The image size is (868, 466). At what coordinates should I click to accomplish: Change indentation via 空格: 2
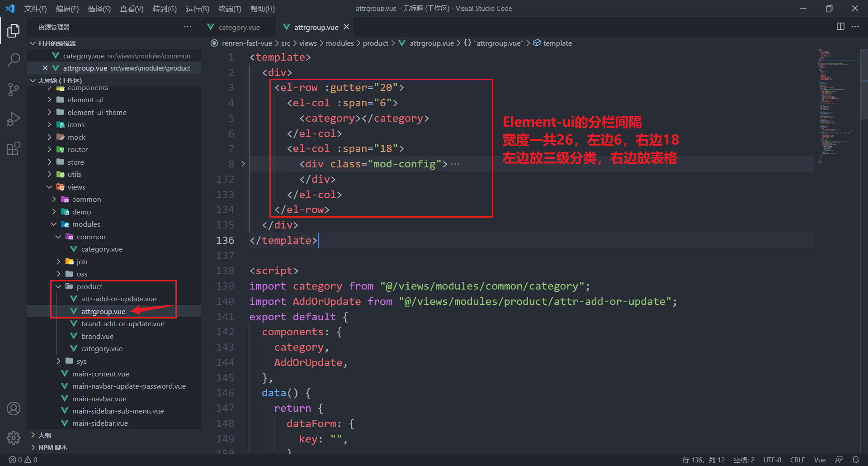click(x=744, y=460)
